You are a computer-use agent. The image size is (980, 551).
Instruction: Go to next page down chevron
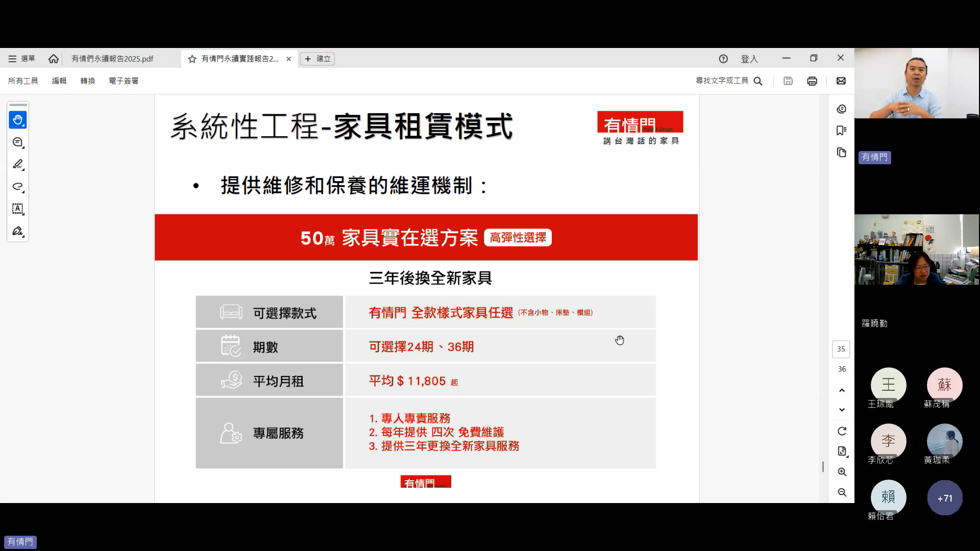[x=842, y=410]
